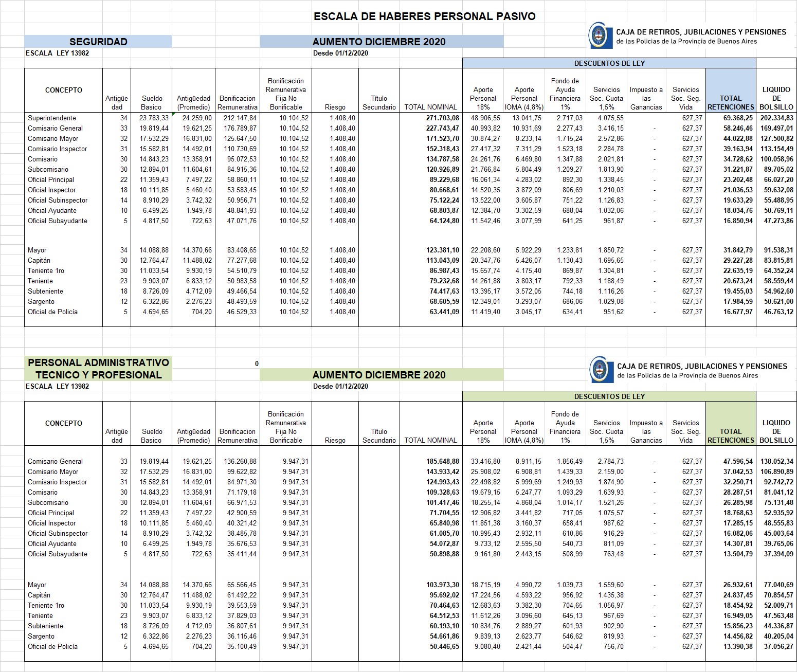Select value 185.648,88 in administrative table

[442, 462]
